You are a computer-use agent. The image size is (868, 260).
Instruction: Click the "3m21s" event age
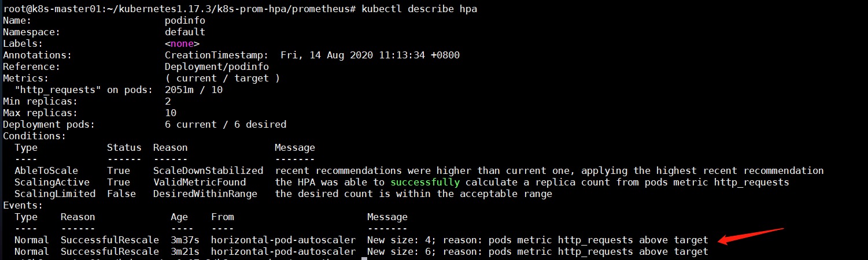(x=185, y=251)
